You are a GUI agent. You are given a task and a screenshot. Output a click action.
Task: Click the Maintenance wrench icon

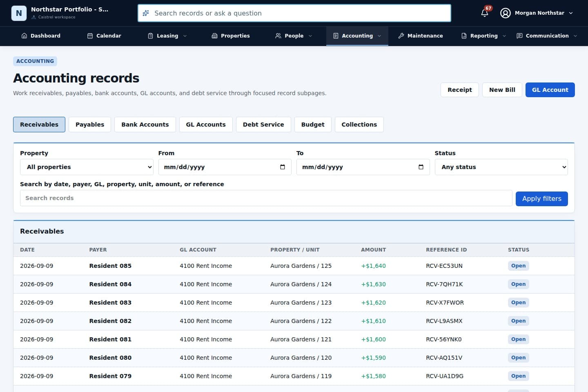click(401, 36)
